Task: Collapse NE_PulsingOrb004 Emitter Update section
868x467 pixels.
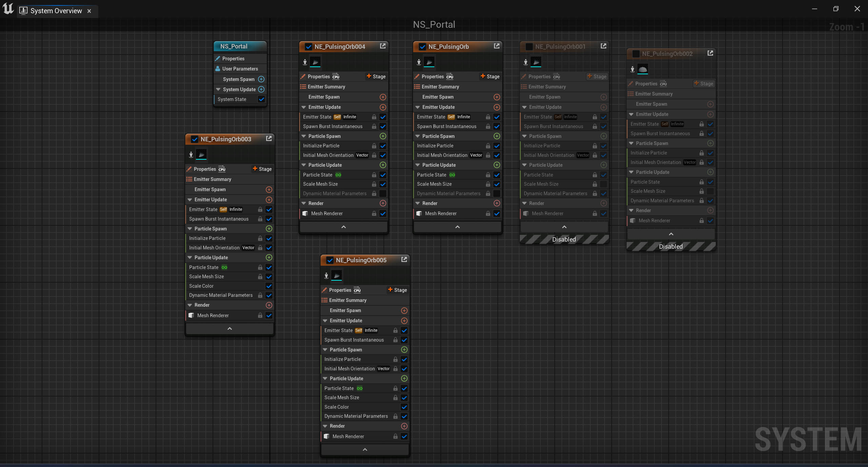Action: point(304,107)
